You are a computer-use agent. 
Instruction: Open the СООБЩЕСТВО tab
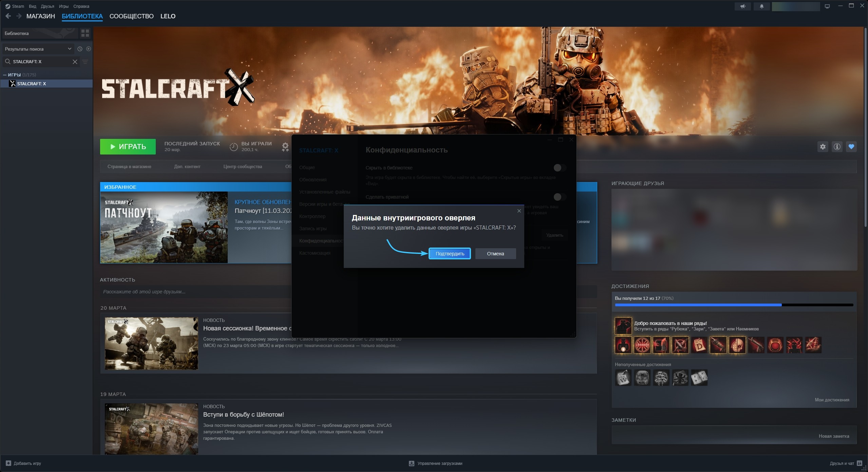pos(131,16)
